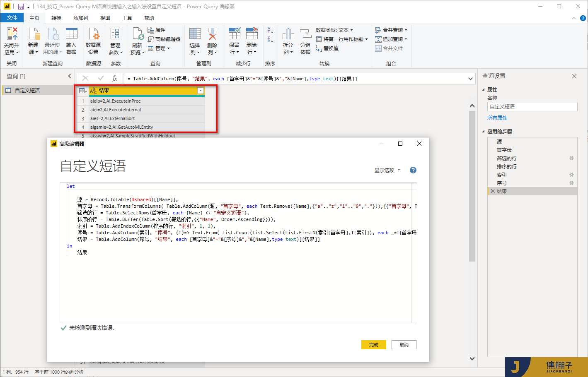Click the formula bar confirm checkmark
Screen dimensions: 588x377
101,78
